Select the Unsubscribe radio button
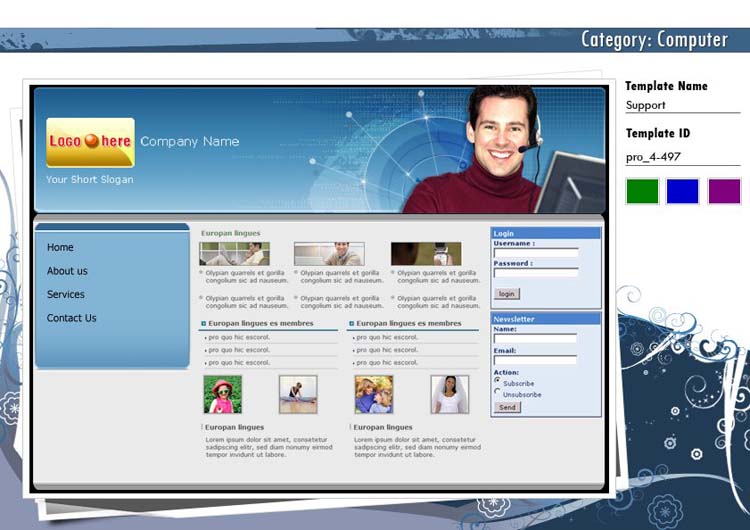 click(x=497, y=392)
